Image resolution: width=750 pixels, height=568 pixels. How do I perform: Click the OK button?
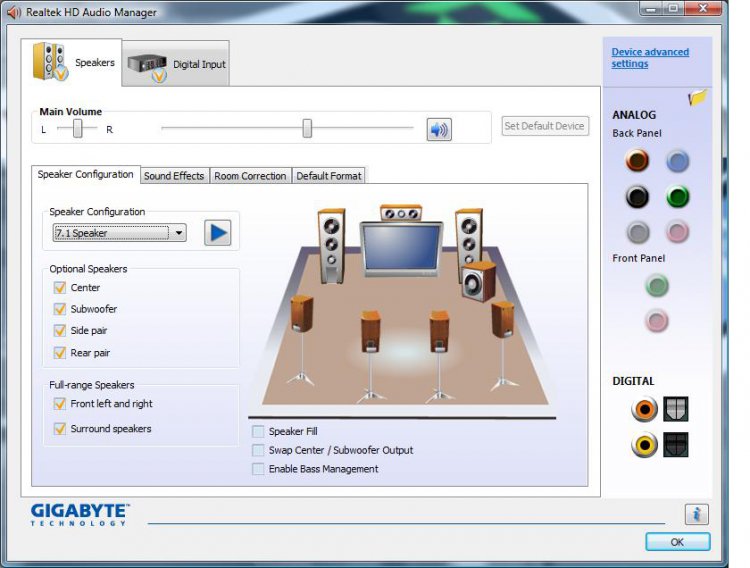click(677, 542)
